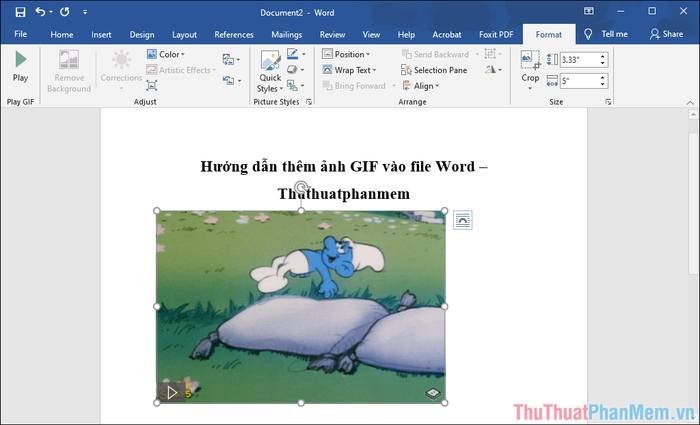This screenshot has width=700, height=425.
Task: Click the Shape Width icon
Action: 552,81
